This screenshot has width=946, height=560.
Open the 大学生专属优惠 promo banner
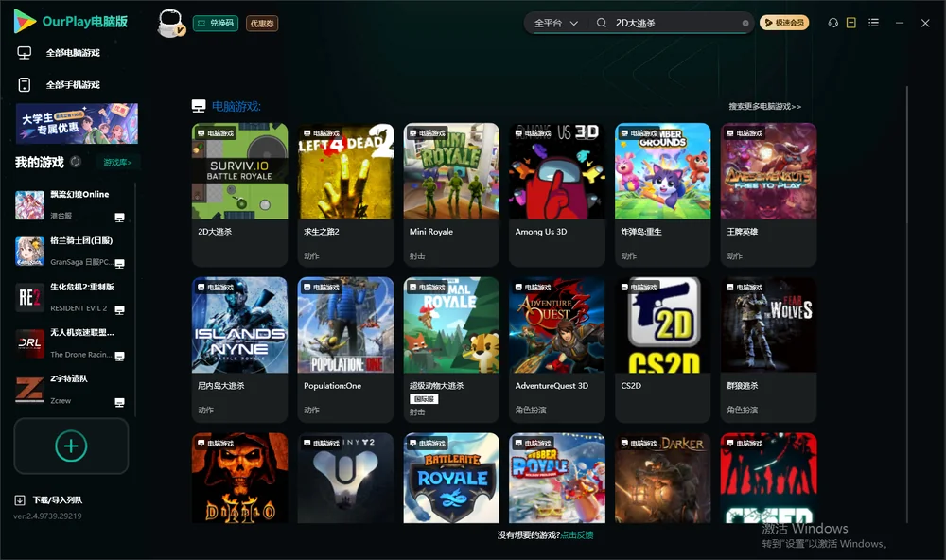click(78, 124)
